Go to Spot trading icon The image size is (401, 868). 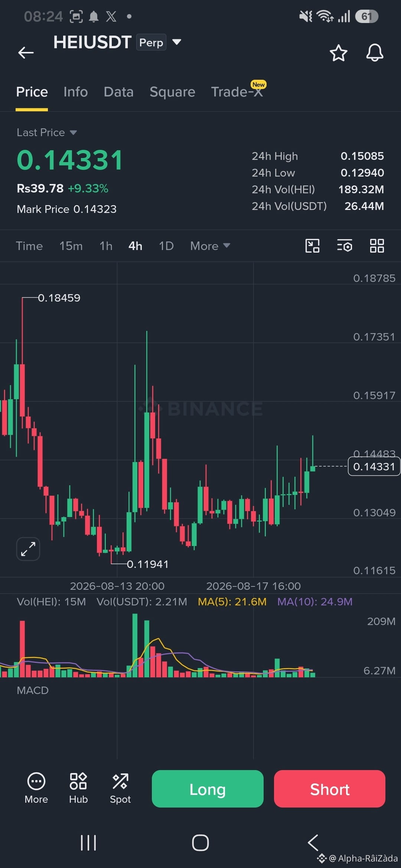tap(120, 788)
